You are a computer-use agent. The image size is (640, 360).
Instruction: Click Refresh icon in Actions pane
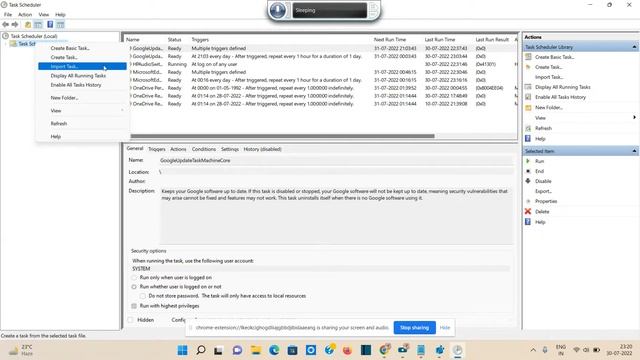tap(528, 128)
